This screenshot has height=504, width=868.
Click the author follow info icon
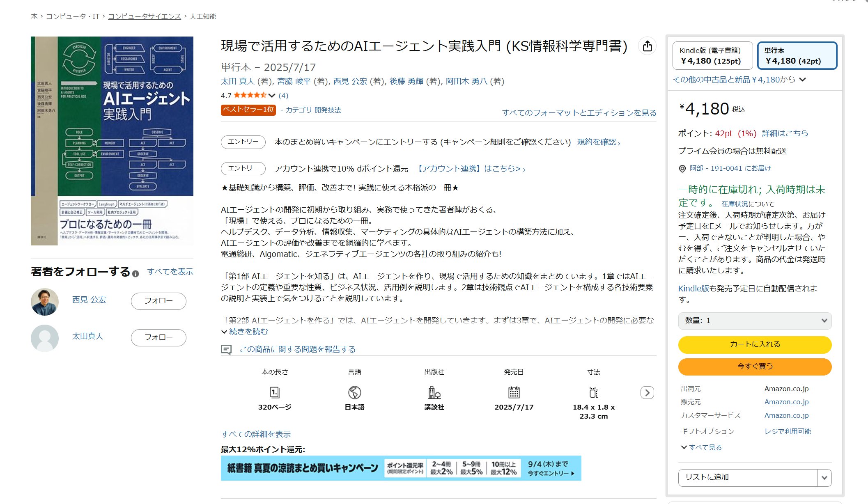(x=135, y=274)
